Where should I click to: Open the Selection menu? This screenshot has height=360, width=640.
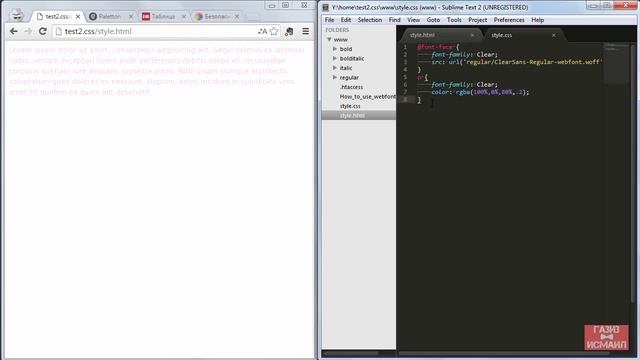click(x=370, y=20)
